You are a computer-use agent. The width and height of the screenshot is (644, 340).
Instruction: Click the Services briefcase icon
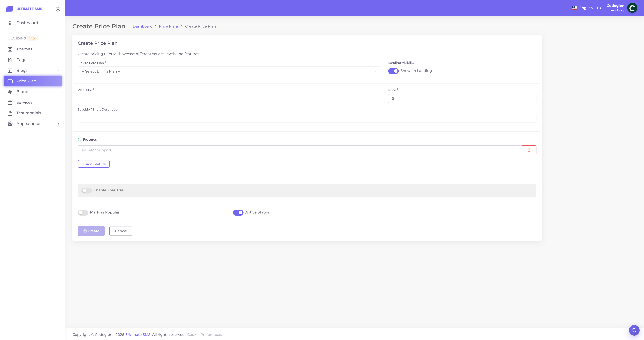tap(10, 102)
